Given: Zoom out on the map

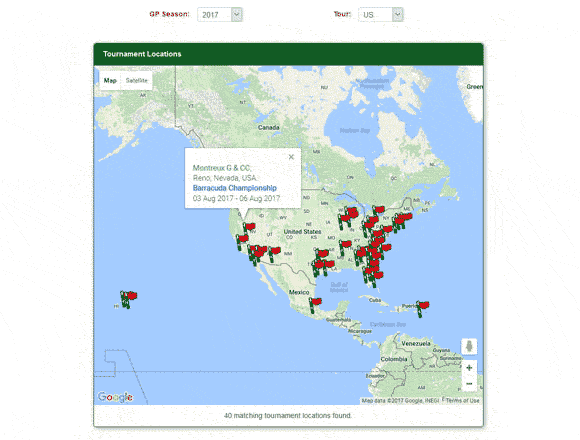Looking at the screenshot, I should [469, 384].
